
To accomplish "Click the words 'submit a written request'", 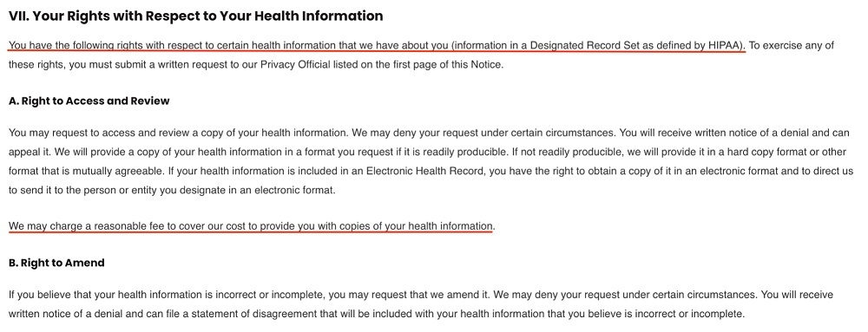I will tap(145, 65).
